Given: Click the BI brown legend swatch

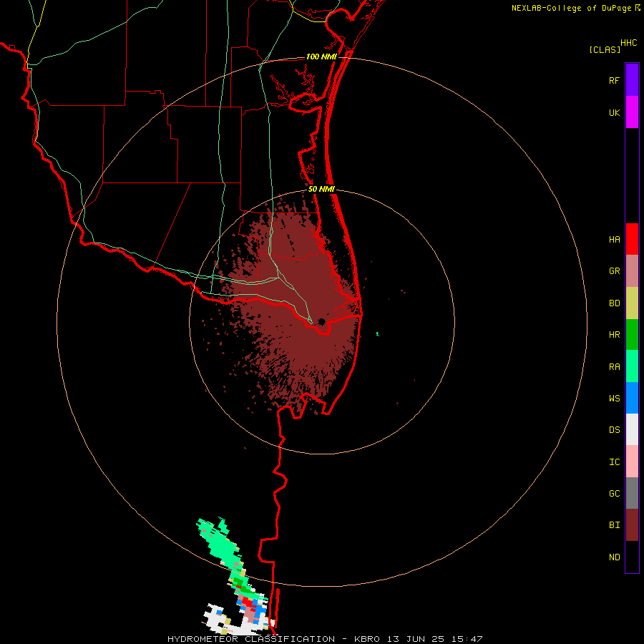Looking at the screenshot, I should pos(632,525).
